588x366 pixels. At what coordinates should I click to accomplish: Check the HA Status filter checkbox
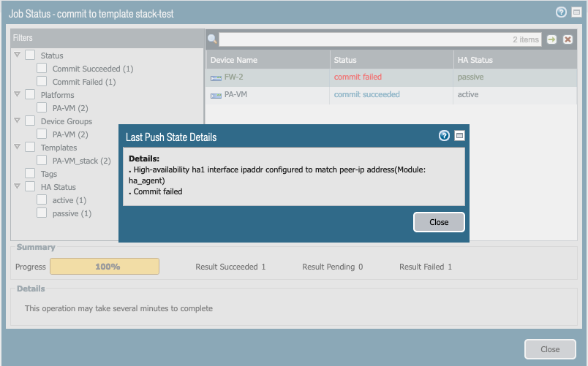pos(30,186)
